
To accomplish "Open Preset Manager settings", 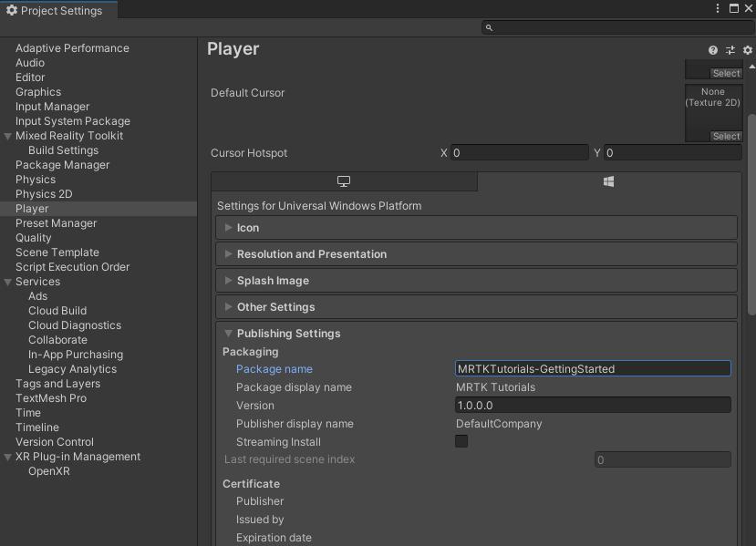I will [x=56, y=223].
